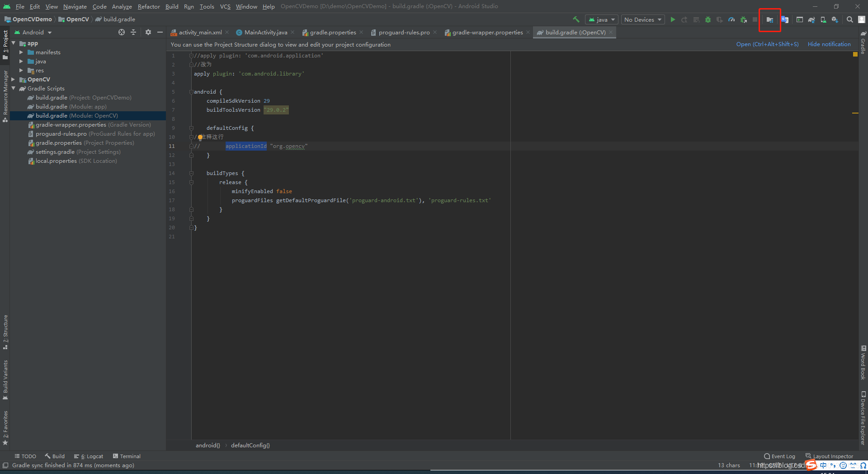This screenshot has width=868, height=474.
Task: Click Select Opened File crosshair icon
Action: (x=122, y=32)
